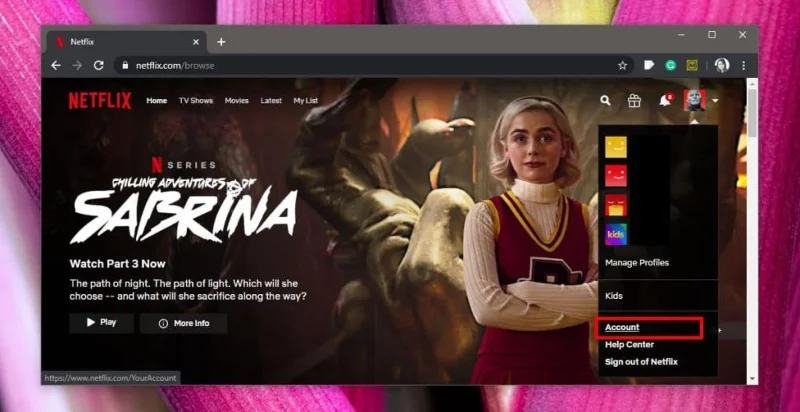This screenshot has width=800, height=412.
Task: Open the Grammarly extension icon
Action: point(670,65)
